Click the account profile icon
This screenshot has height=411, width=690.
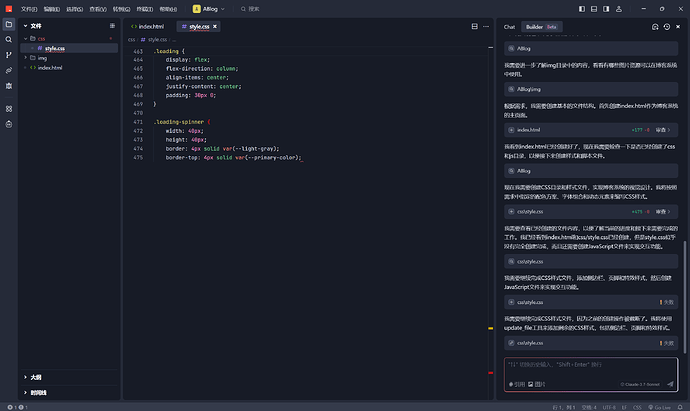[619, 9]
